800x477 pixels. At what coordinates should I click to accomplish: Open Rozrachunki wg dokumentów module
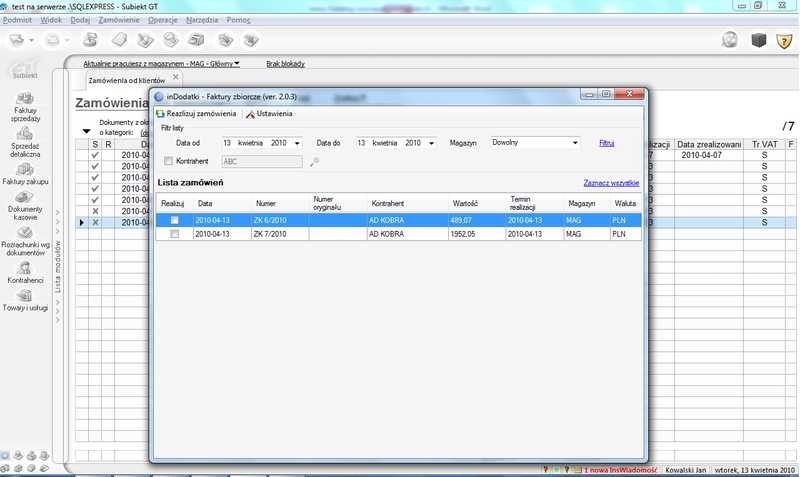coord(25,241)
